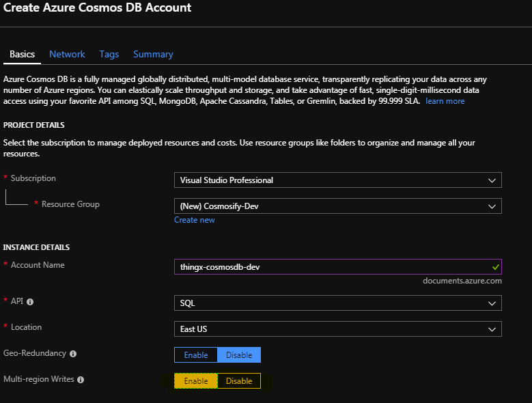The image size is (532, 403).
Task: Click the Geo-Redundancy info icon
Action: pos(73,354)
